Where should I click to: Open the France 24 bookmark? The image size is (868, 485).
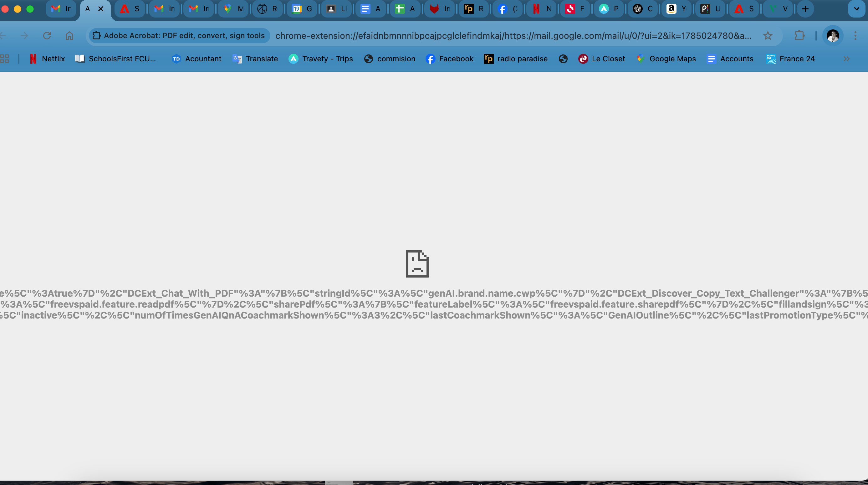coord(790,59)
